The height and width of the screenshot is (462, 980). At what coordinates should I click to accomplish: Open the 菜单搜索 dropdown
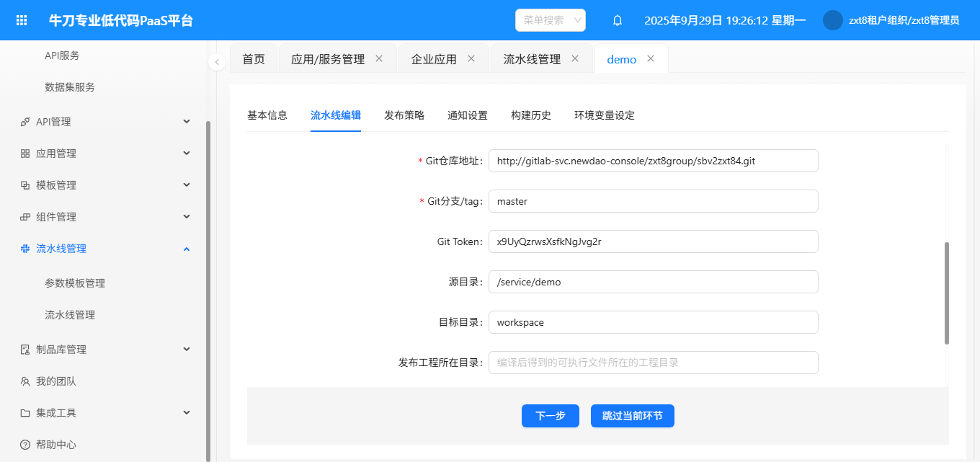pos(551,20)
